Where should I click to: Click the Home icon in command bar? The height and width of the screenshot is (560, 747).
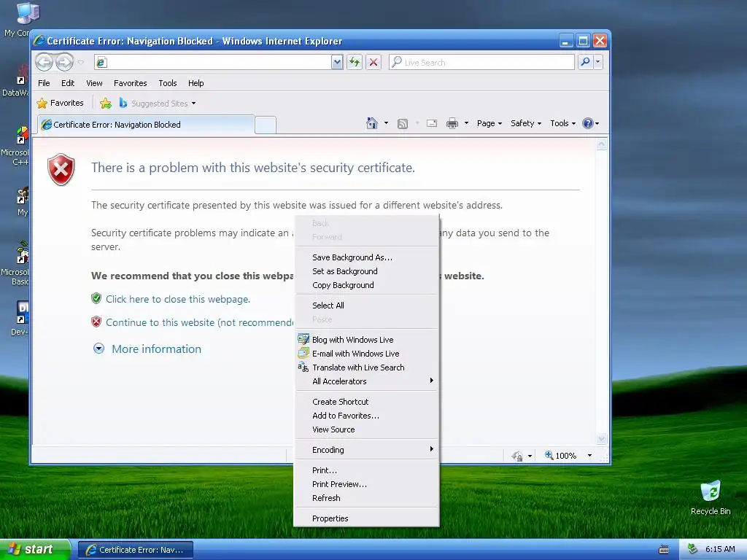coord(371,123)
